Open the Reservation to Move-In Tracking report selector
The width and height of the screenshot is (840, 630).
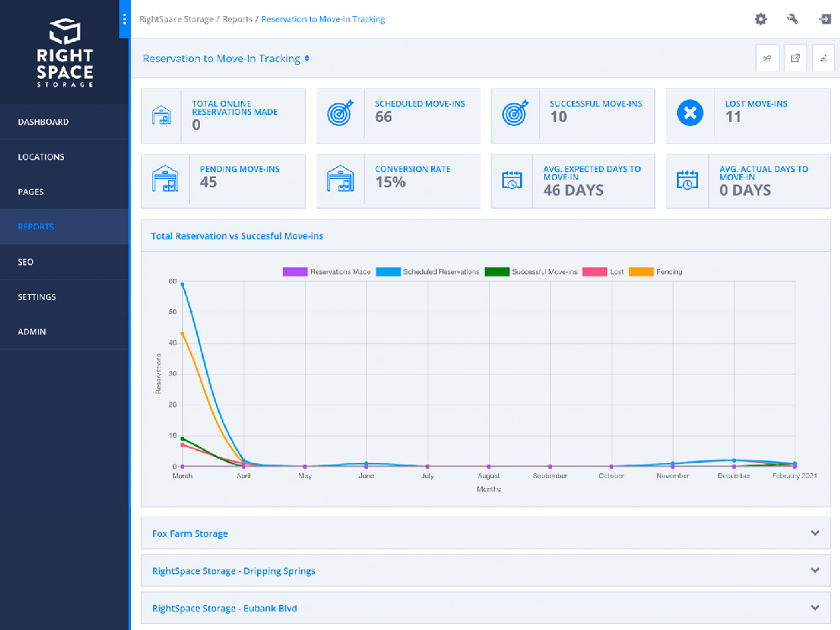[226, 59]
